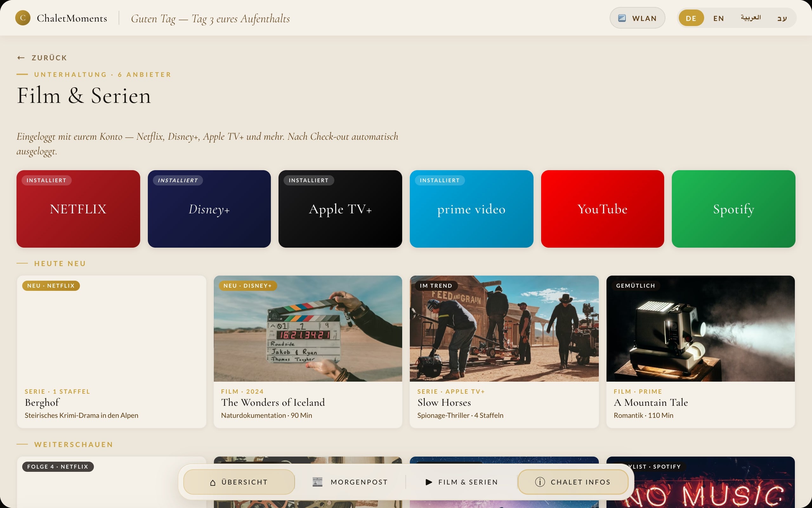Viewport: 812px width, 508px height.
Task: Click the clapperboard thumbnail for Wonders of Iceland
Action: (x=308, y=329)
